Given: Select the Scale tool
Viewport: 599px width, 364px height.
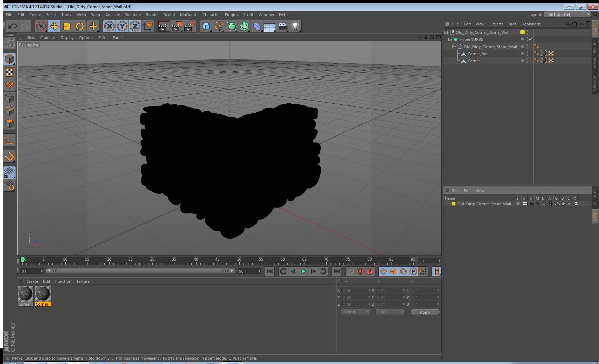Looking at the screenshot, I should click(x=67, y=26).
